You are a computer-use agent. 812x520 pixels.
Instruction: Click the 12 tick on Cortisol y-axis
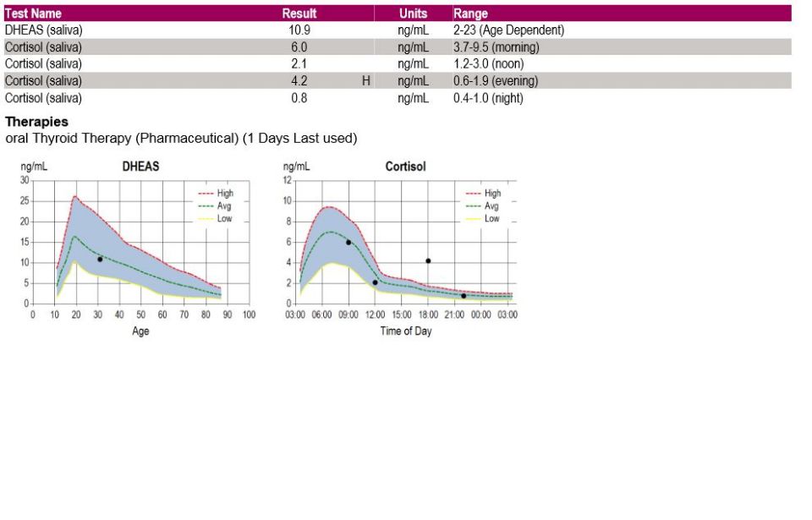pos(288,180)
